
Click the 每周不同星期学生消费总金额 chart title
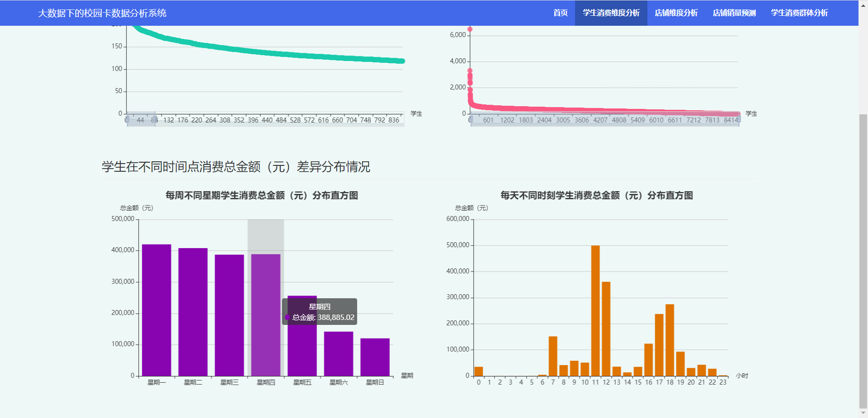click(x=262, y=195)
